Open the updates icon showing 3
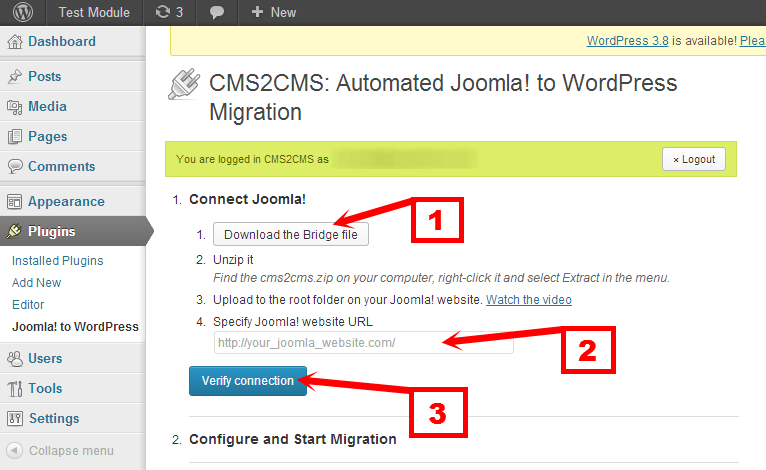Image resolution: width=766 pixels, height=470 pixels. 169,12
